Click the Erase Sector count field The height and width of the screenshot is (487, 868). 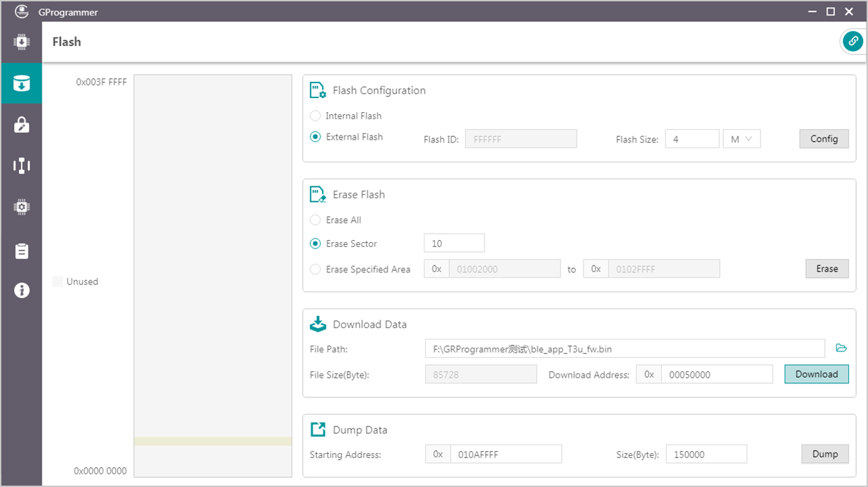[453, 243]
